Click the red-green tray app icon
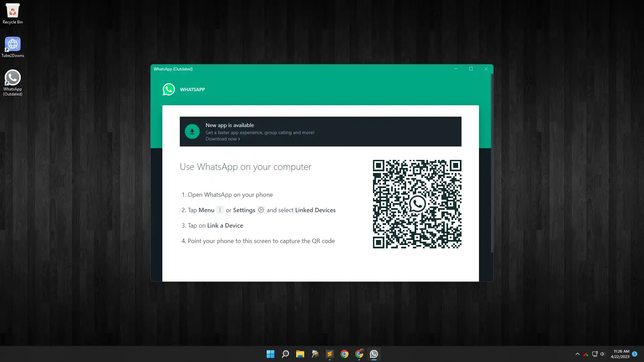 pos(586,354)
